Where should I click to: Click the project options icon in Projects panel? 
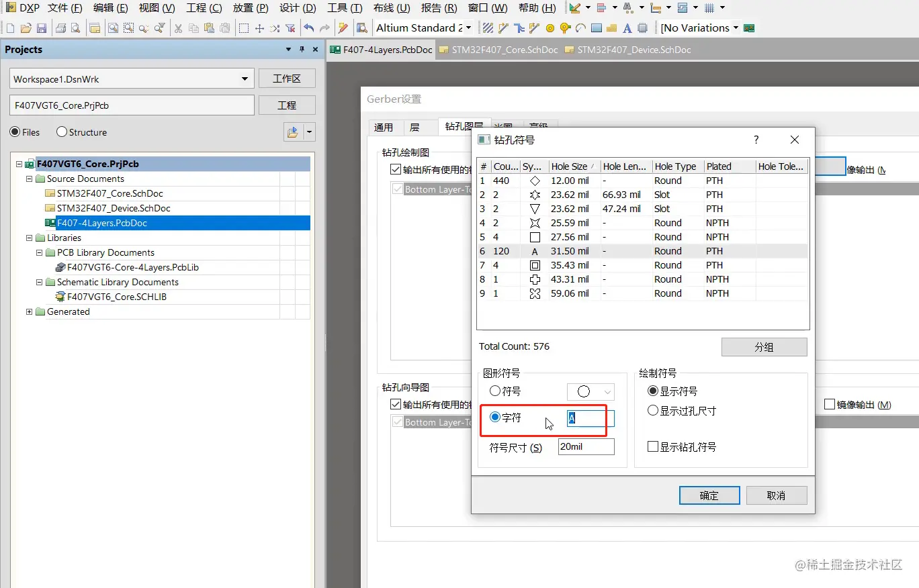(293, 132)
